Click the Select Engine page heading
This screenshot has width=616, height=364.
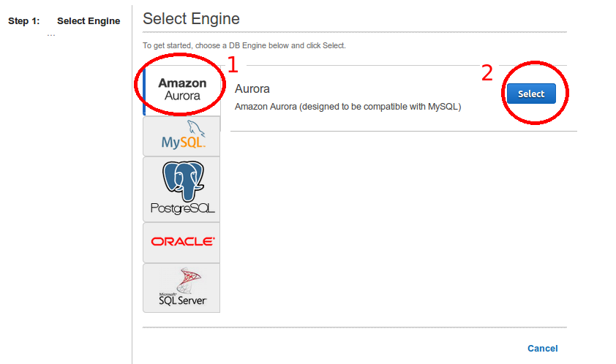pos(191,18)
